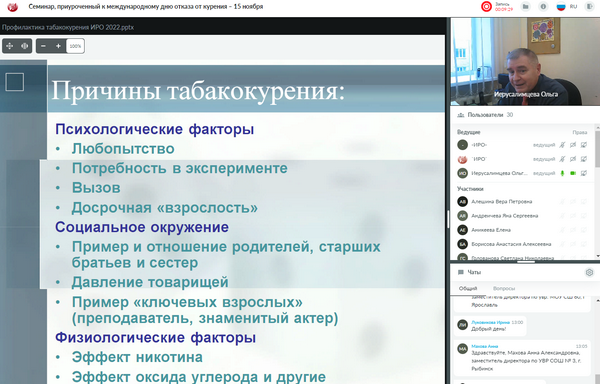Select the pan/move tool in presentation toolbar
The image size is (600, 384).
coord(10,46)
